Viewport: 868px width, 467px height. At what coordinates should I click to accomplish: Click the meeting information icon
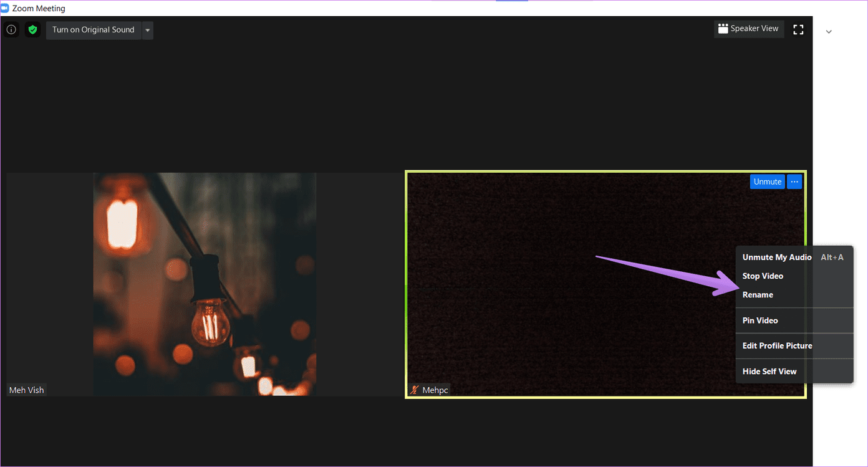[x=11, y=29]
